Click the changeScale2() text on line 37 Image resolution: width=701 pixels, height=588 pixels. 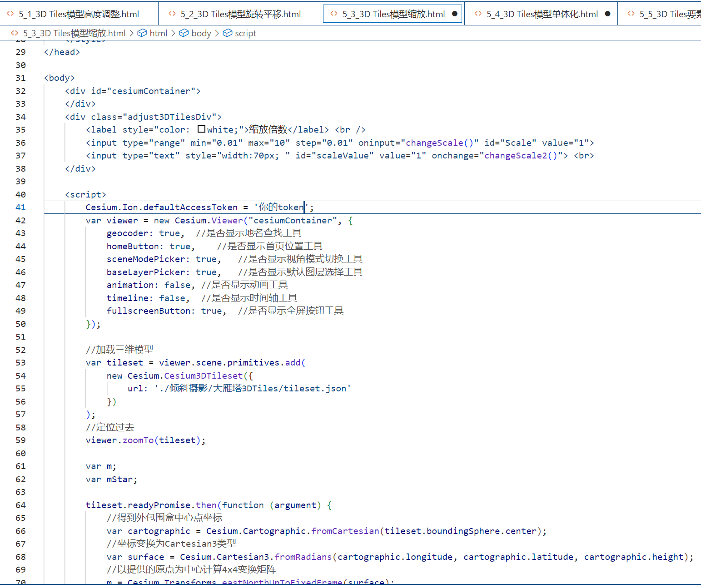(521, 156)
